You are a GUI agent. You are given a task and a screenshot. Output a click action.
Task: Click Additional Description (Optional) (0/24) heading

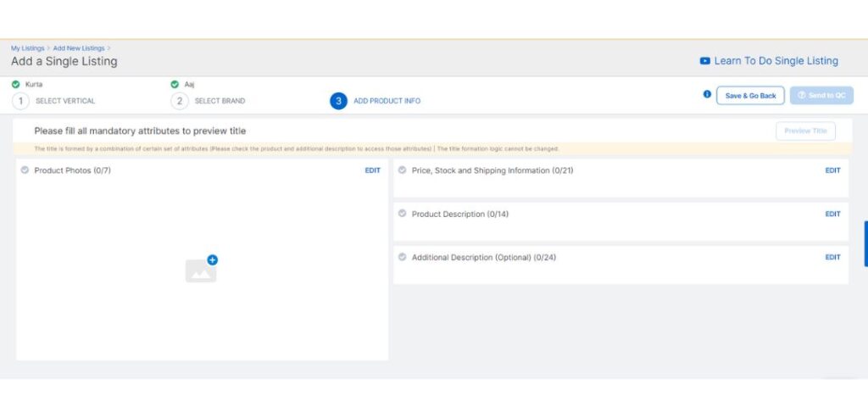(484, 258)
